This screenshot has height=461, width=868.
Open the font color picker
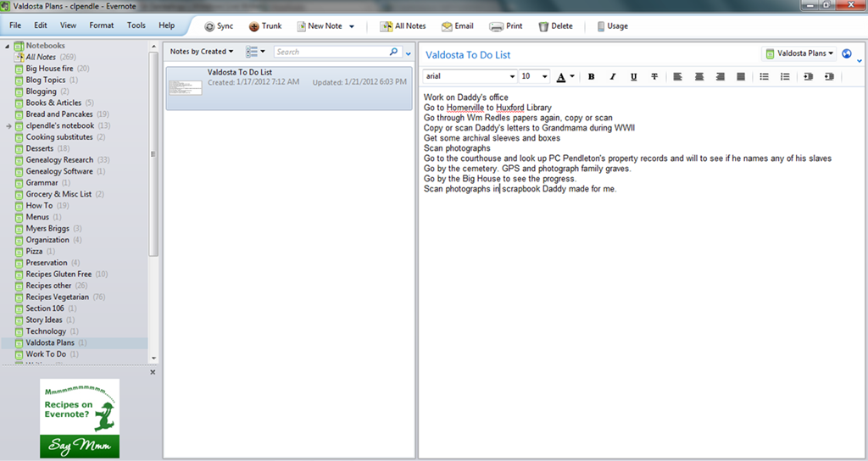click(x=565, y=76)
